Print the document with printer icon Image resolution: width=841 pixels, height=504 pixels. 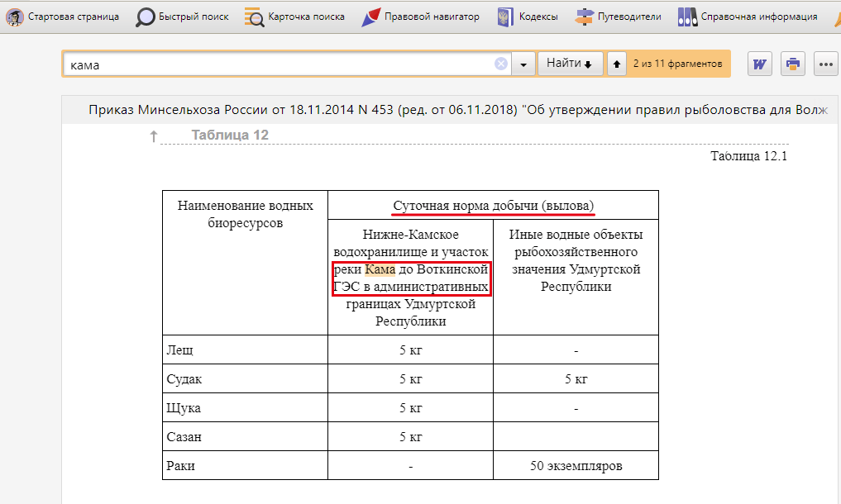(792, 64)
